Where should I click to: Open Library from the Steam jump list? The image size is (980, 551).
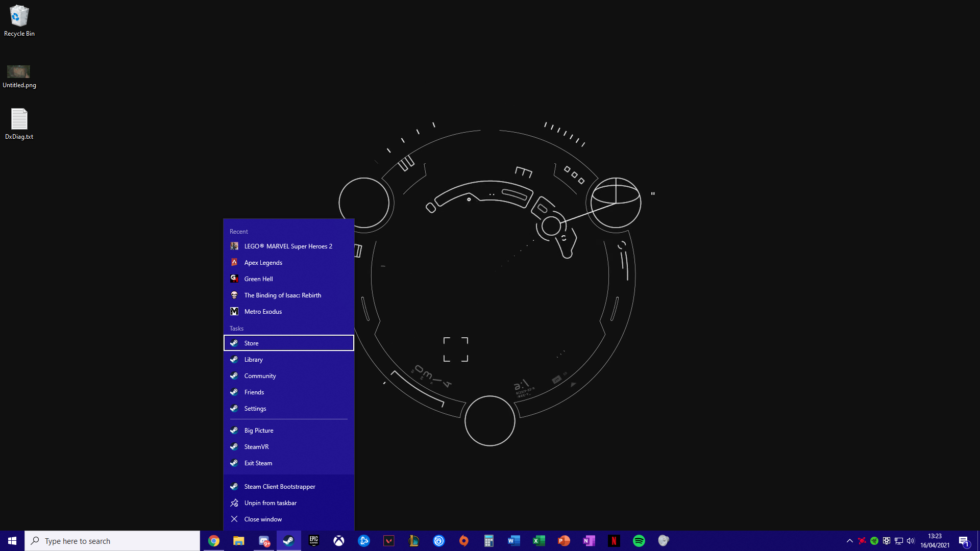point(254,359)
